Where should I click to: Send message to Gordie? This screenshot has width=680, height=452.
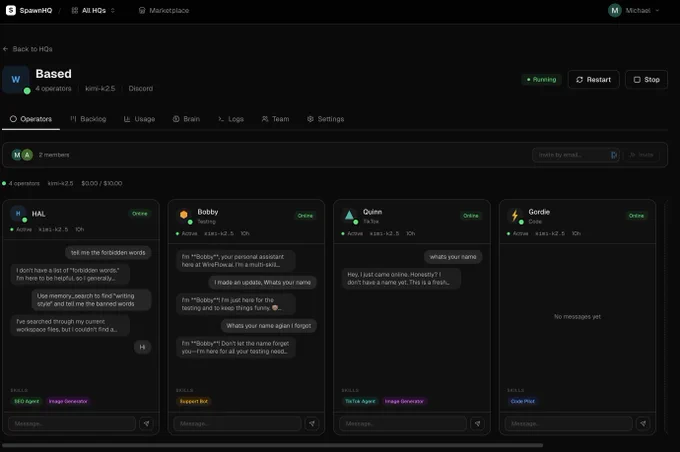[643, 423]
